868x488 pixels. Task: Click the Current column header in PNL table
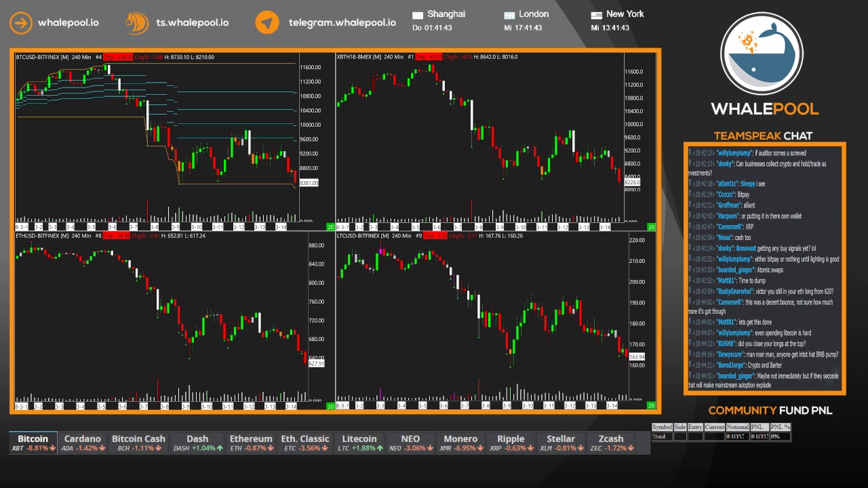pyautogui.click(x=715, y=427)
